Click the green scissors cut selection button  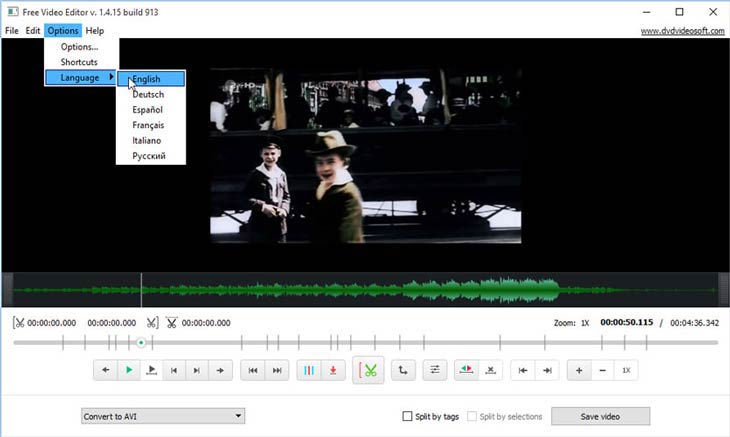coord(368,370)
